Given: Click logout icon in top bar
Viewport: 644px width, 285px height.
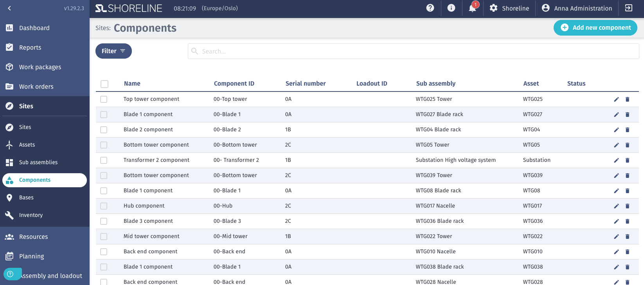Looking at the screenshot, I should [629, 8].
